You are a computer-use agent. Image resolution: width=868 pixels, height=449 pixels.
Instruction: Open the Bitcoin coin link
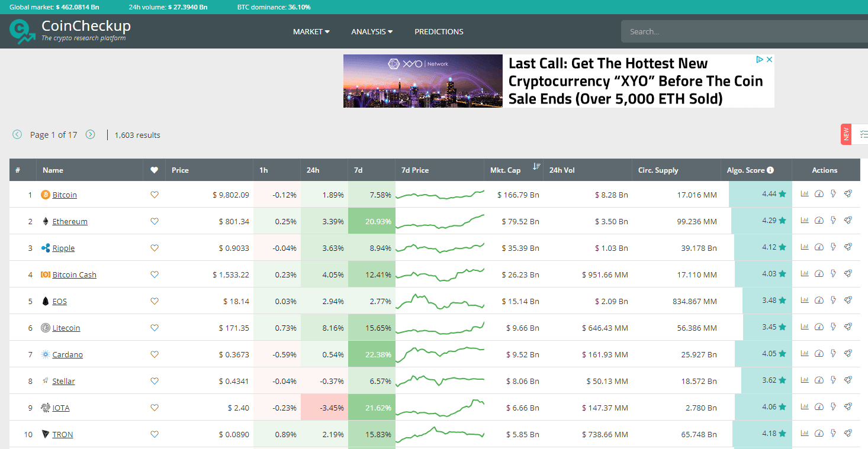65,195
